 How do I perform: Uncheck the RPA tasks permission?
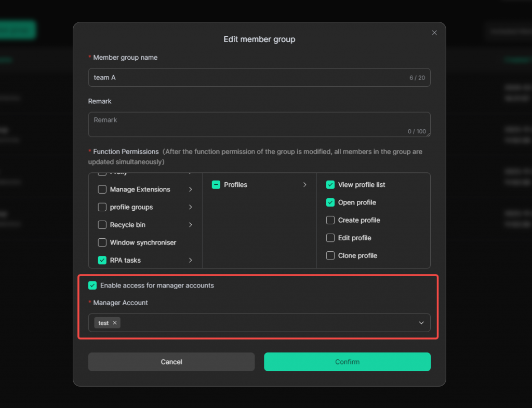point(102,260)
